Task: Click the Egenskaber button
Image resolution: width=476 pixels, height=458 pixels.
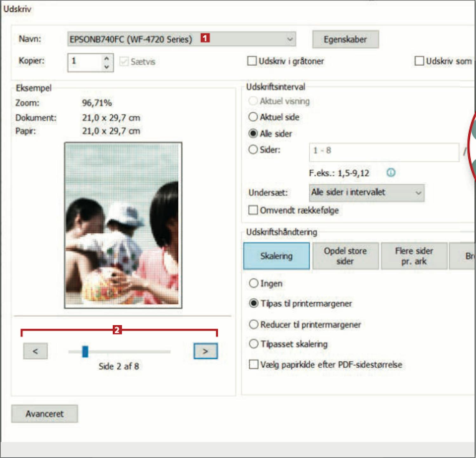Action: [x=345, y=39]
